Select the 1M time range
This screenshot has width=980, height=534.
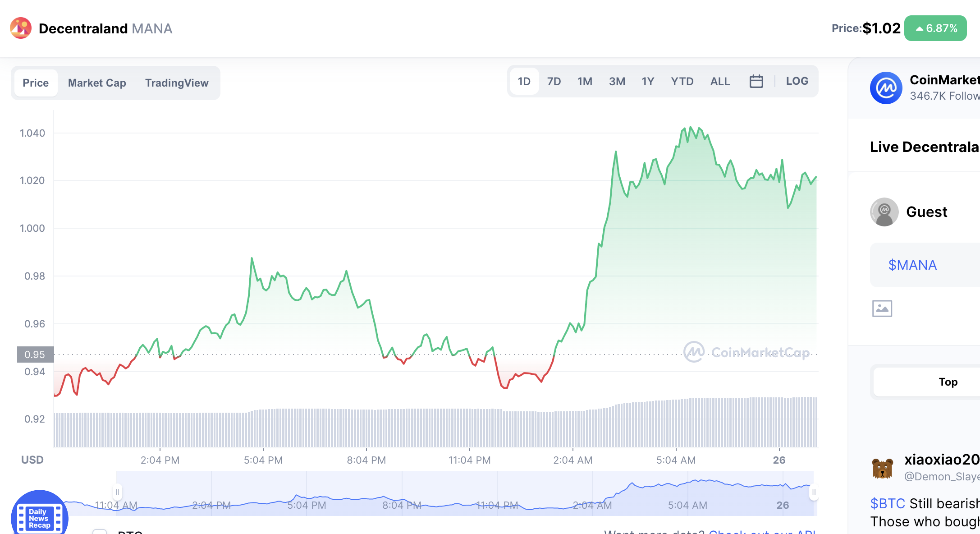585,81
